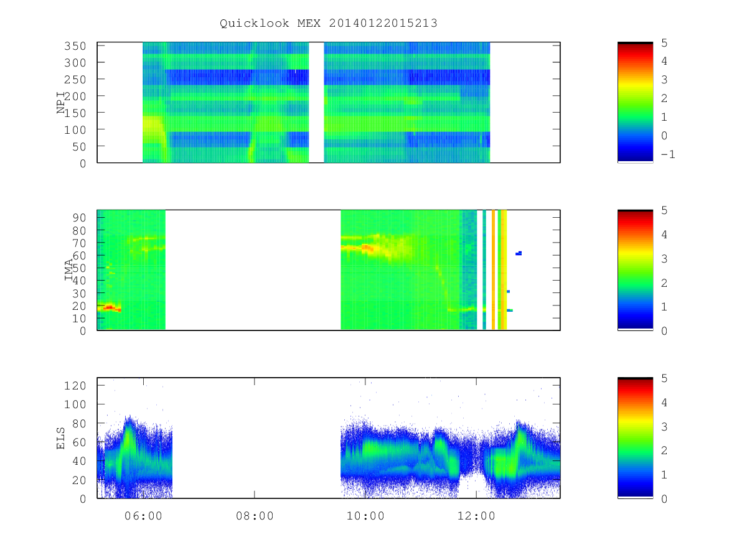Click the 2 label on IMA colorbar
Image resolution: width=747 pixels, height=560 pixels.
pos(664,282)
